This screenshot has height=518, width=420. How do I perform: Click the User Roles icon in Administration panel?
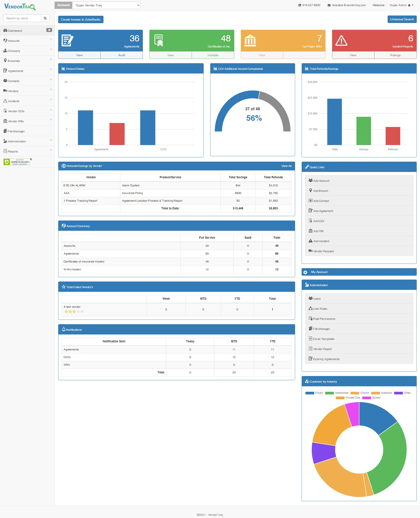[310, 308]
